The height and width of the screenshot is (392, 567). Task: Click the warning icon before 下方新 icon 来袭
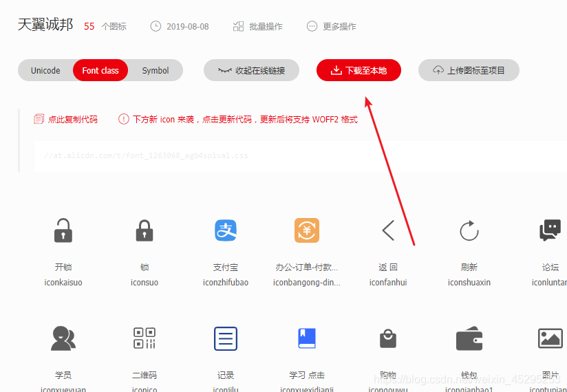124,119
